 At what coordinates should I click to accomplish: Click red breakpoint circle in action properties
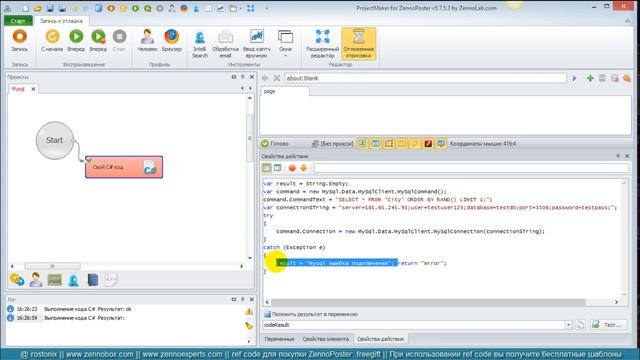point(292,168)
